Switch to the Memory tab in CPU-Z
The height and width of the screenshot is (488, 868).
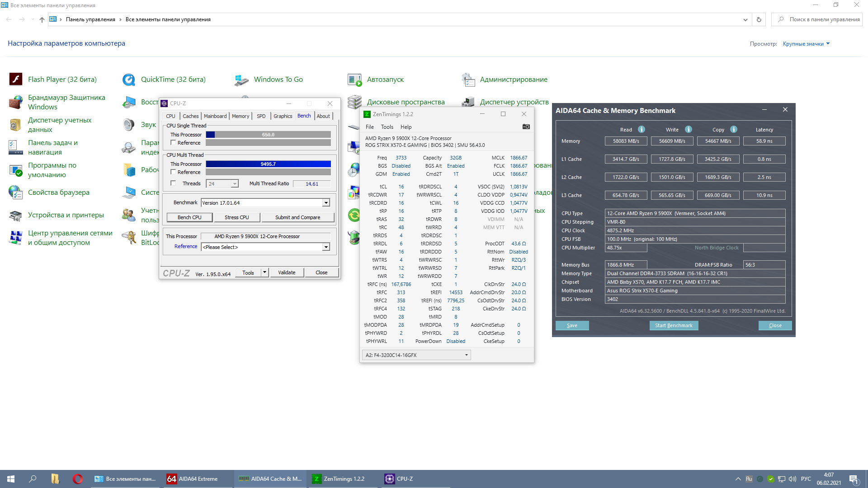[240, 116]
